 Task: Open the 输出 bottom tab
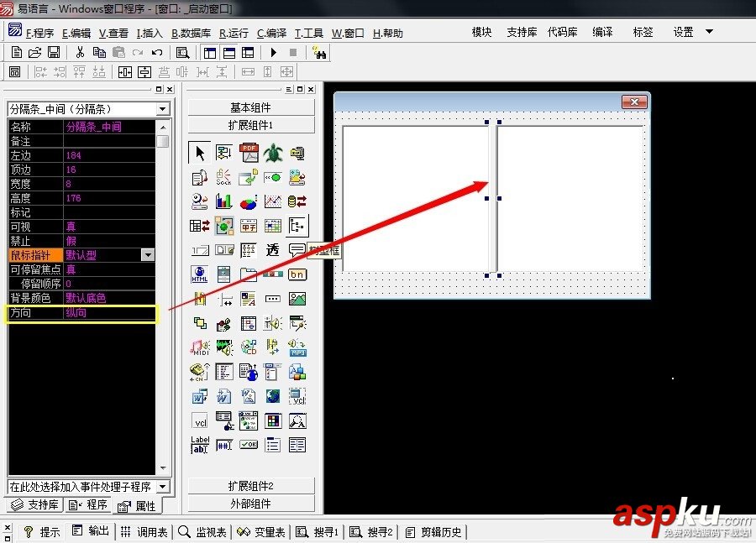pyautogui.click(x=91, y=531)
